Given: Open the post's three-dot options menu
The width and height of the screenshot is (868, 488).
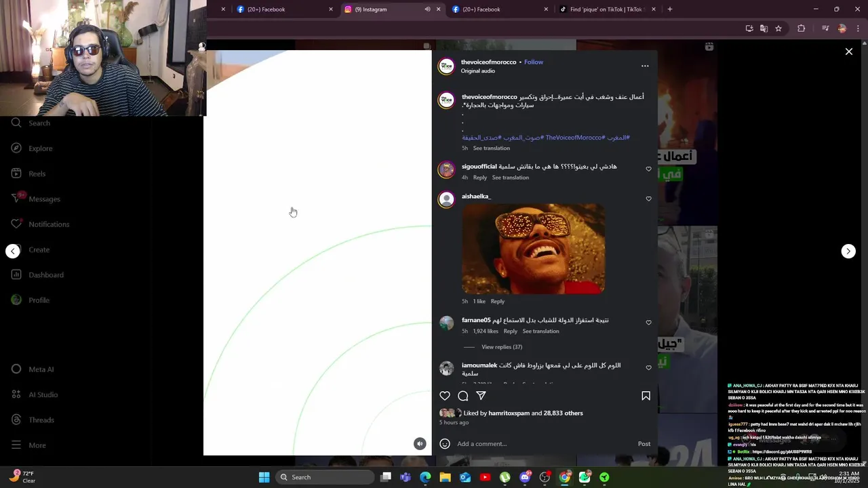Looking at the screenshot, I should (645, 66).
